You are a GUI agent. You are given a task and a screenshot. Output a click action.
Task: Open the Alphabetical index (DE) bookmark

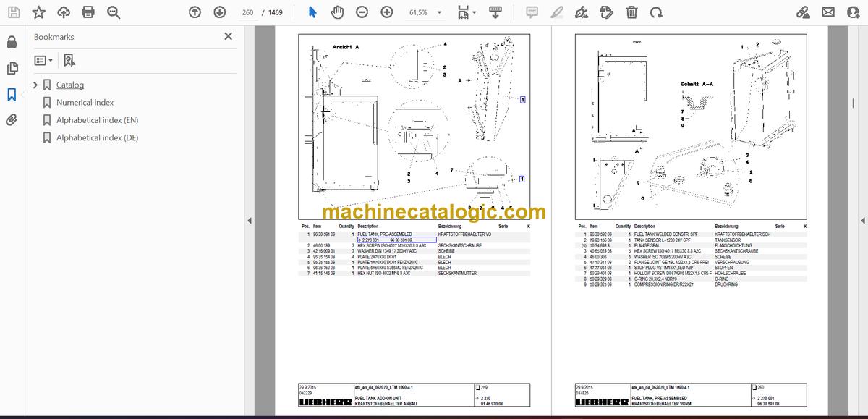97,137
